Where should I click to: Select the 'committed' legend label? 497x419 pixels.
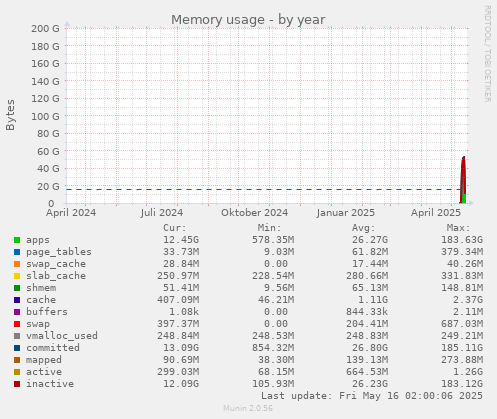click(x=53, y=348)
